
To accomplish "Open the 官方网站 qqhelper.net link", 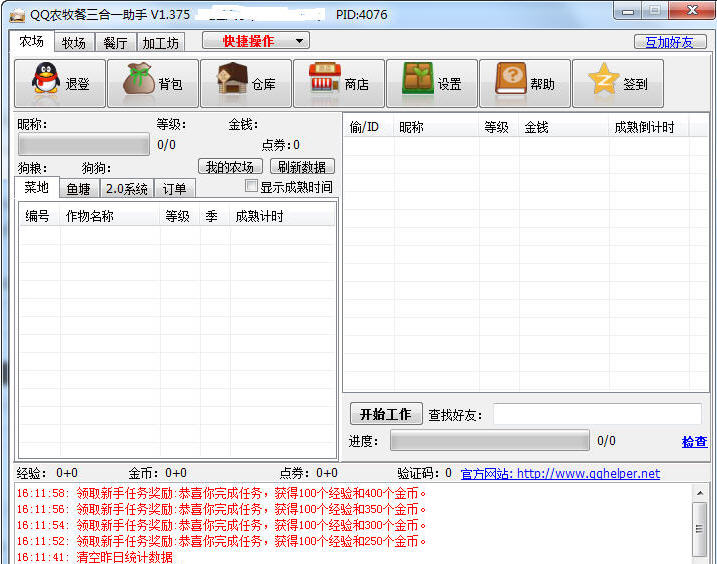I will point(560,473).
